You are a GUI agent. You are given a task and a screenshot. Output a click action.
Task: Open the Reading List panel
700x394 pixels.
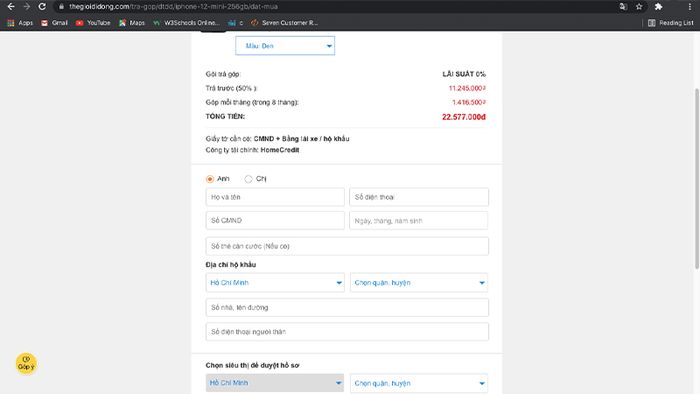(x=671, y=23)
